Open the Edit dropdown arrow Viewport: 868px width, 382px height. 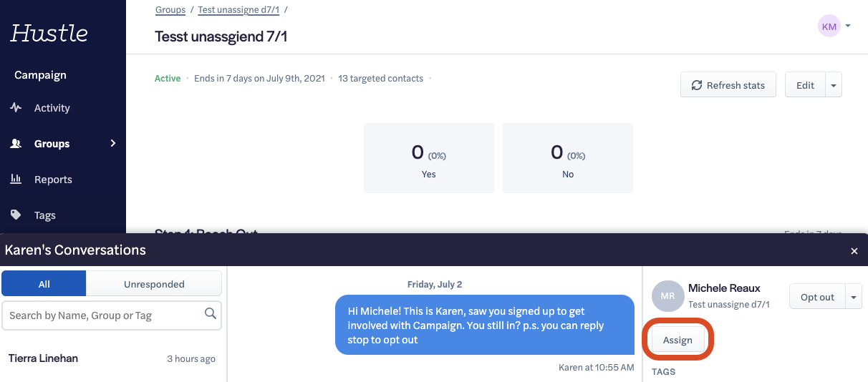(x=834, y=85)
